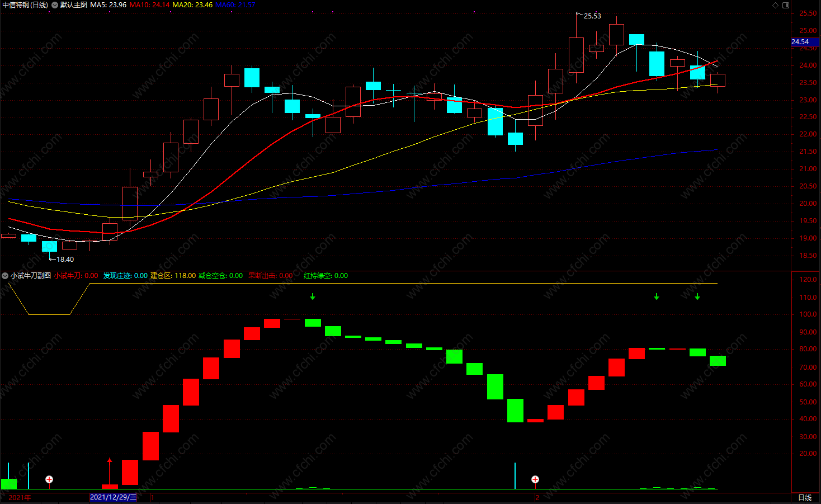Click the 红持绿空: 0.00 value

(325, 276)
